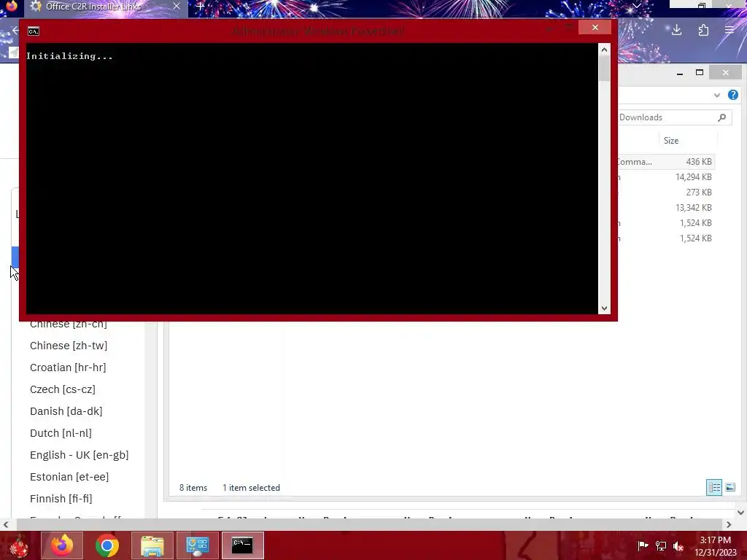Open File Explorer help
Screen dimensions: 747x560
coord(732,95)
